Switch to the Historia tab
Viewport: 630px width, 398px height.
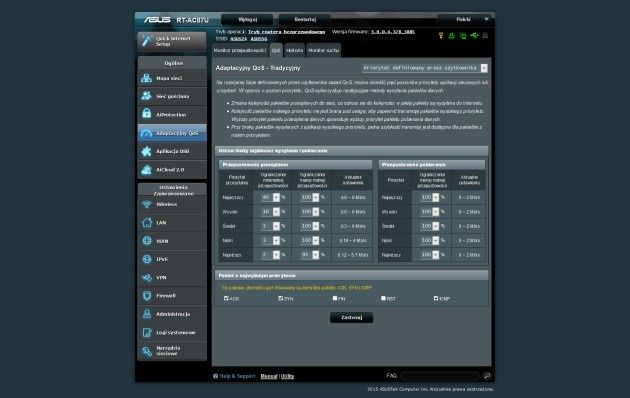[295, 50]
